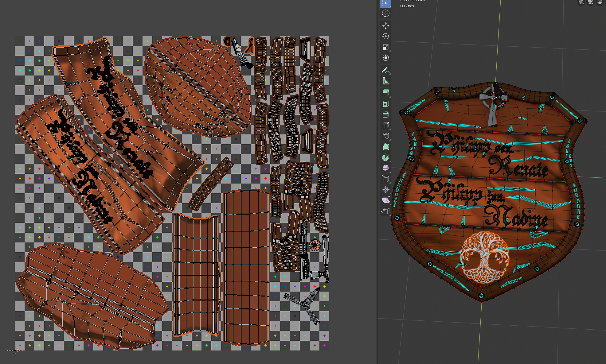Activate the Spin tool
Viewport: 606px width, 364px height.
tap(385, 157)
